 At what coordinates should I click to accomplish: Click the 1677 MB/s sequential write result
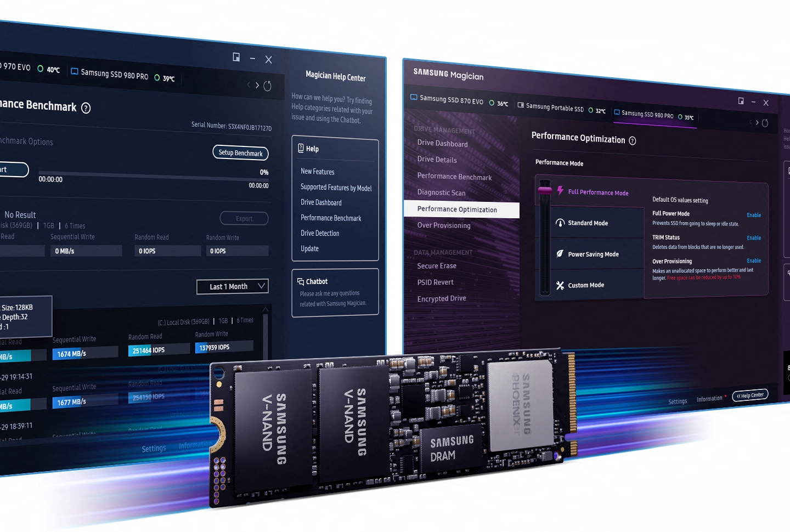(x=85, y=401)
